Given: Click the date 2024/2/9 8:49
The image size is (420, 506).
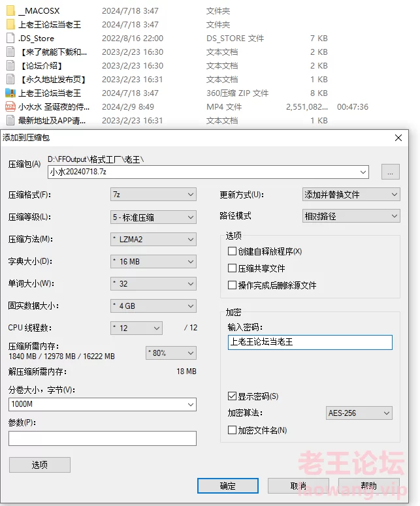Looking at the screenshot, I should pyautogui.click(x=128, y=107).
